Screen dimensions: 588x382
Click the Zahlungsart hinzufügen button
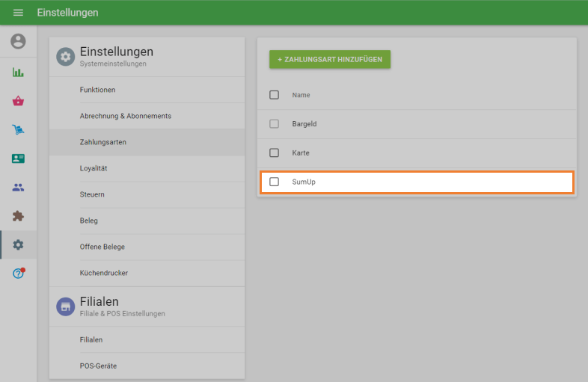tap(330, 59)
